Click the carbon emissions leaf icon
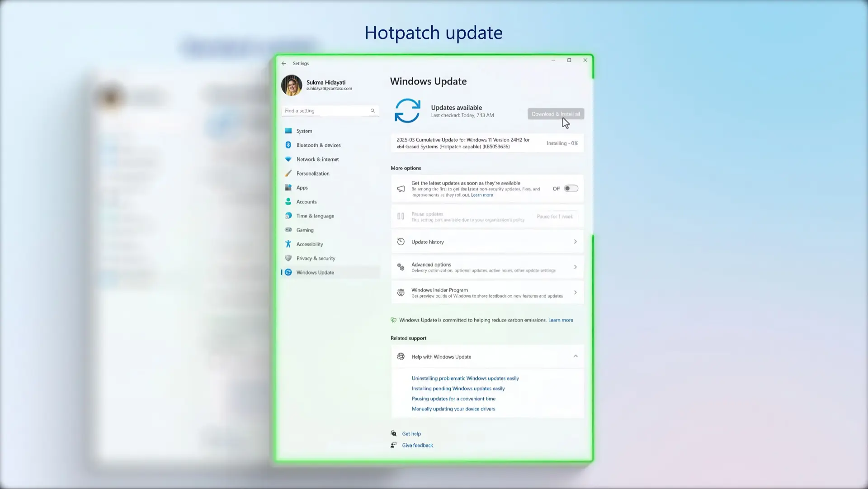This screenshot has height=489, width=868. [394, 320]
